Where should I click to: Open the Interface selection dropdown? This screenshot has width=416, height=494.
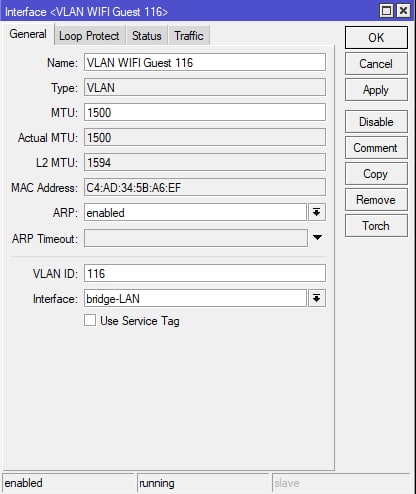click(x=317, y=298)
